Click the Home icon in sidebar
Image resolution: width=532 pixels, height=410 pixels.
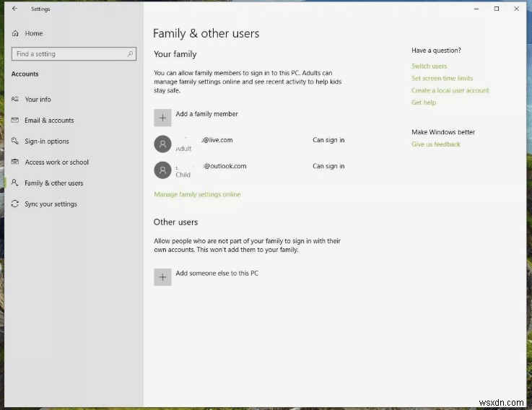point(15,34)
